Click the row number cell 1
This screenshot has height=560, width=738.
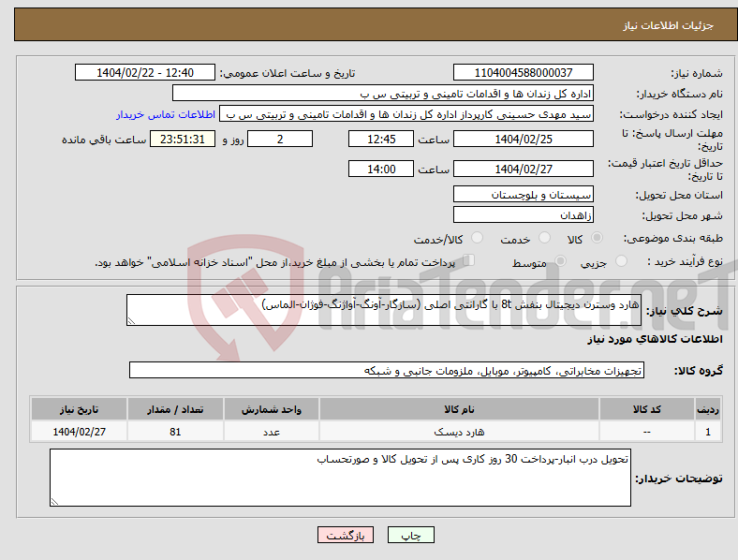[708, 432]
